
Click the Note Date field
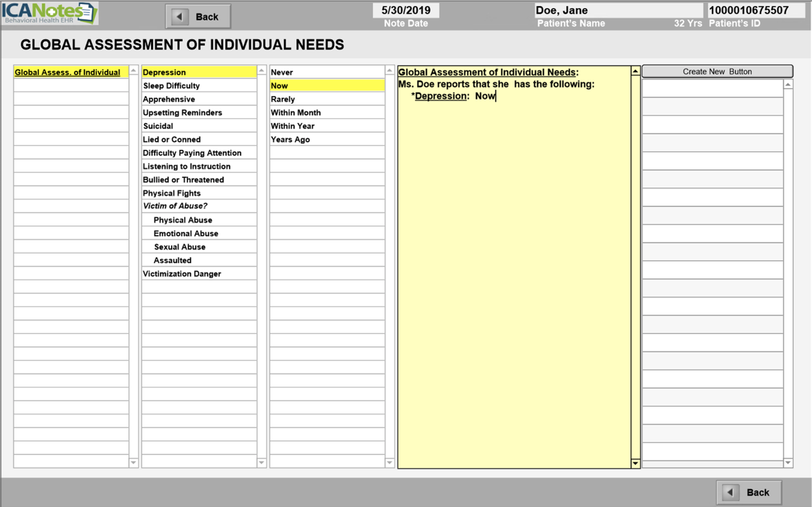[406, 10]
